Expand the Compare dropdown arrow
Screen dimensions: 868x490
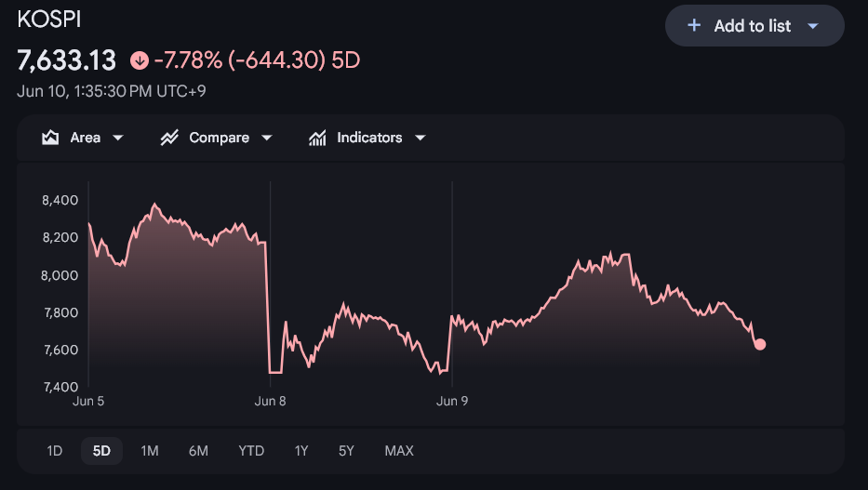[267, 138]
